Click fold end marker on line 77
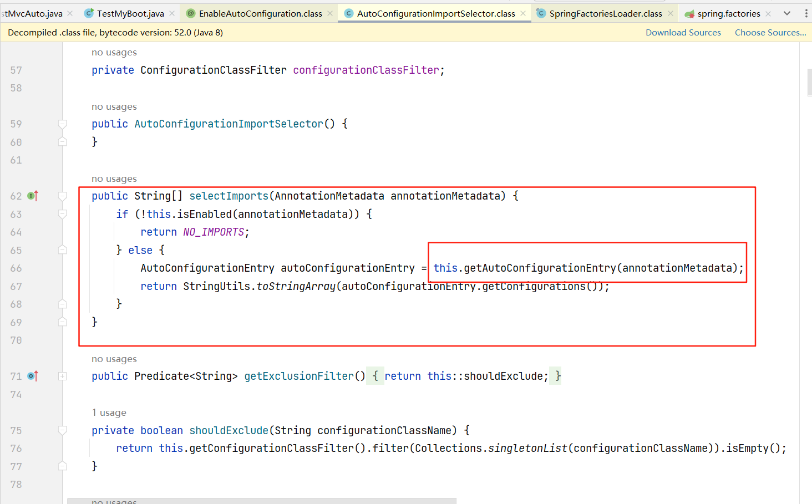The height and width of the screenshot is (504, 812). 63,466
